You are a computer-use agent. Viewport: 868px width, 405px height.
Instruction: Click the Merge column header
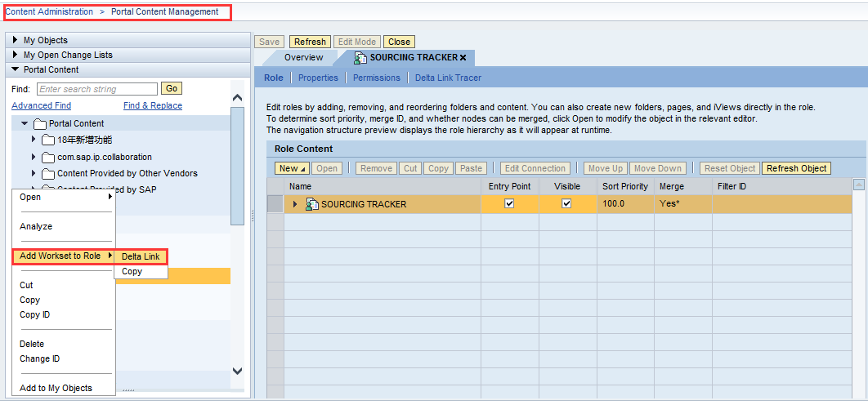(x=683, y=186)
